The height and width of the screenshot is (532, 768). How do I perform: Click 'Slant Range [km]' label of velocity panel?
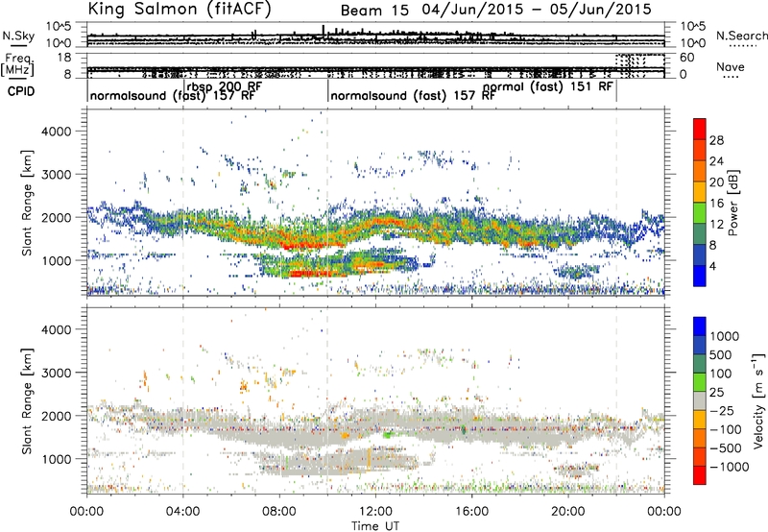point(27,400)
